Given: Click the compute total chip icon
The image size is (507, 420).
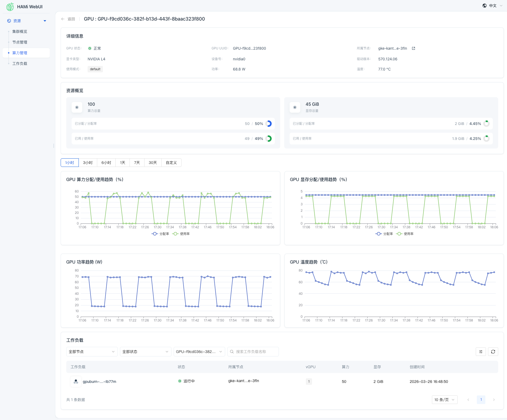Looking at the screenshot, I should click(77, 107).
